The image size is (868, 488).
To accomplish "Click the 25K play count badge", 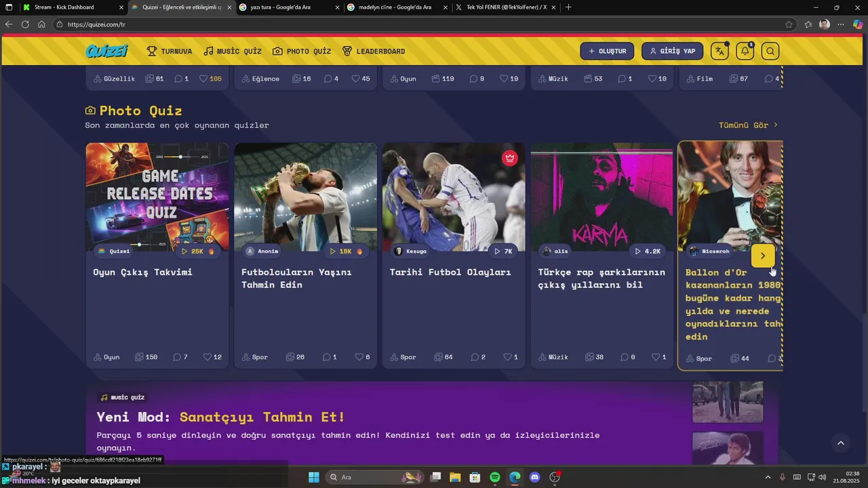I will coord(198,251).
